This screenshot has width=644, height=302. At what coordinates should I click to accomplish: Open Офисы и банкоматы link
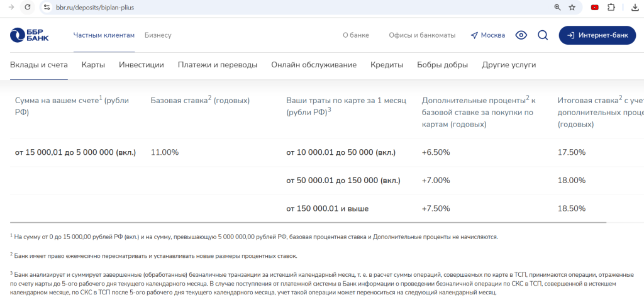click(422, 35)
